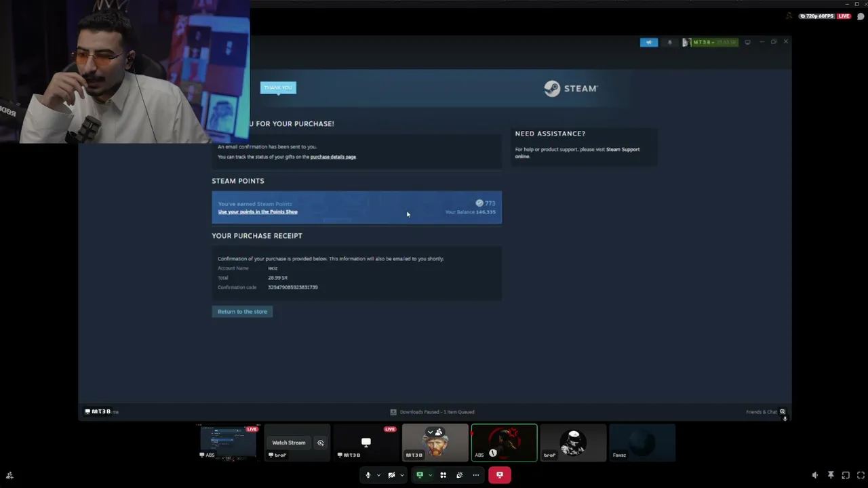Open camera options dropdown arrow
The height and width of the screenshot is (488, 868).
pyautogui.click(x=401, y=475)
